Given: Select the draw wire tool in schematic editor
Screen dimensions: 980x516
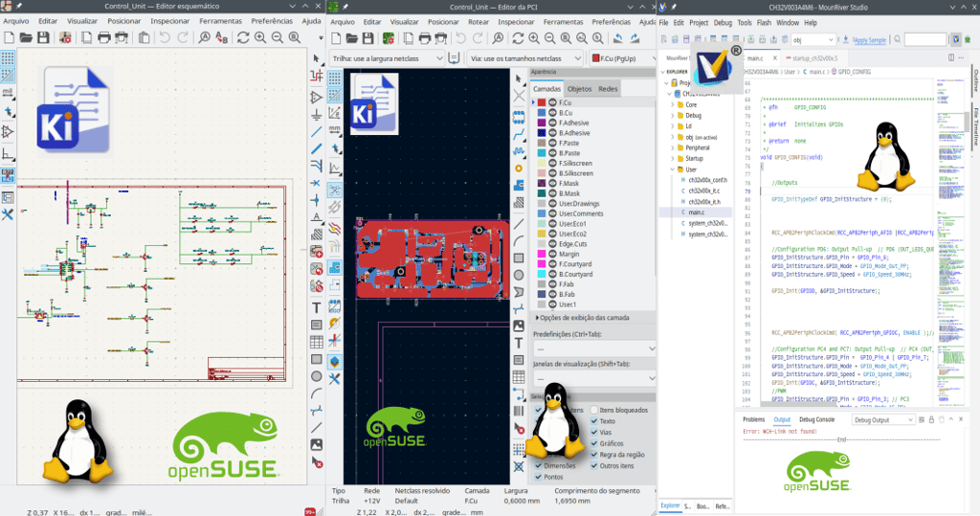Looking at the screenshot, I should pos(316,131).
